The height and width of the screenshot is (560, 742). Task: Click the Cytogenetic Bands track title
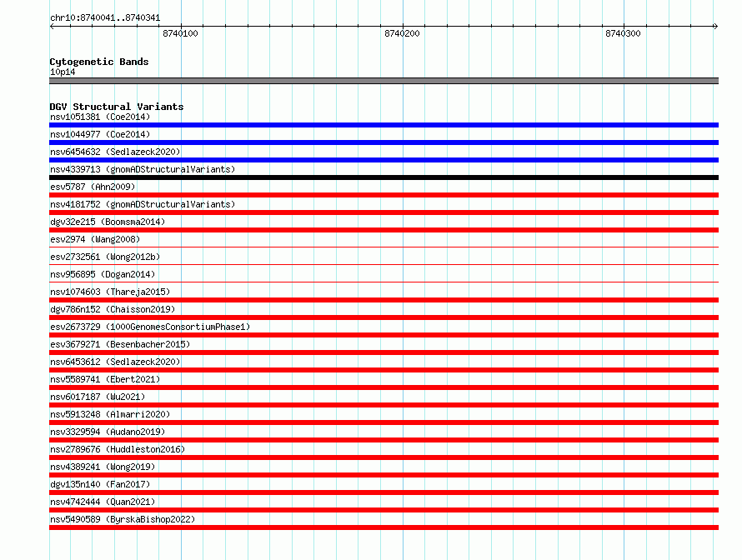tap(99, 62)
